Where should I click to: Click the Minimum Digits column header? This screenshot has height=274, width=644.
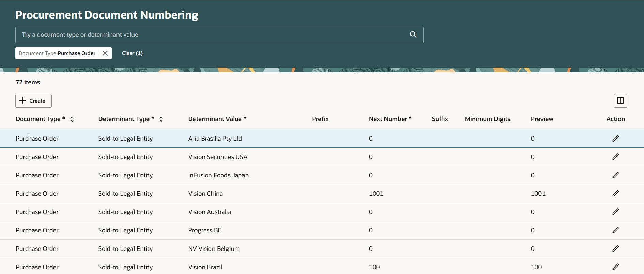coord(487,119)
